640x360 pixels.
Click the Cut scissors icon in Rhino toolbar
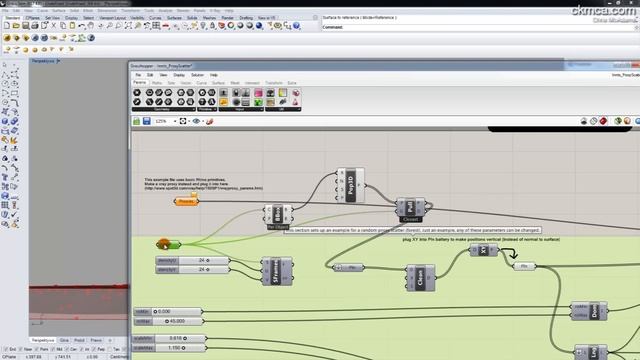coord(53,26)
